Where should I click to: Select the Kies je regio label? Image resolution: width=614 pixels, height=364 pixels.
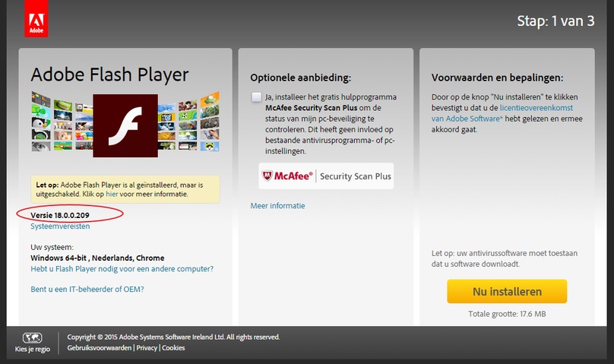pyautogui.click(x=33, y=349)
